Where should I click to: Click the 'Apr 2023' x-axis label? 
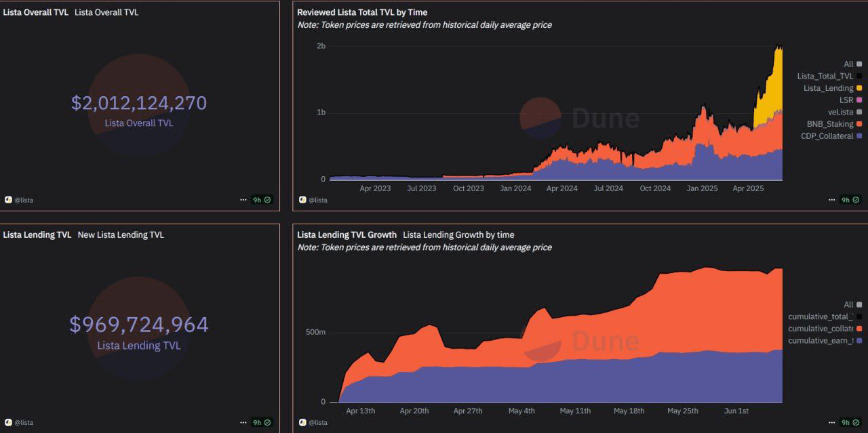click(x=375, y=188)
